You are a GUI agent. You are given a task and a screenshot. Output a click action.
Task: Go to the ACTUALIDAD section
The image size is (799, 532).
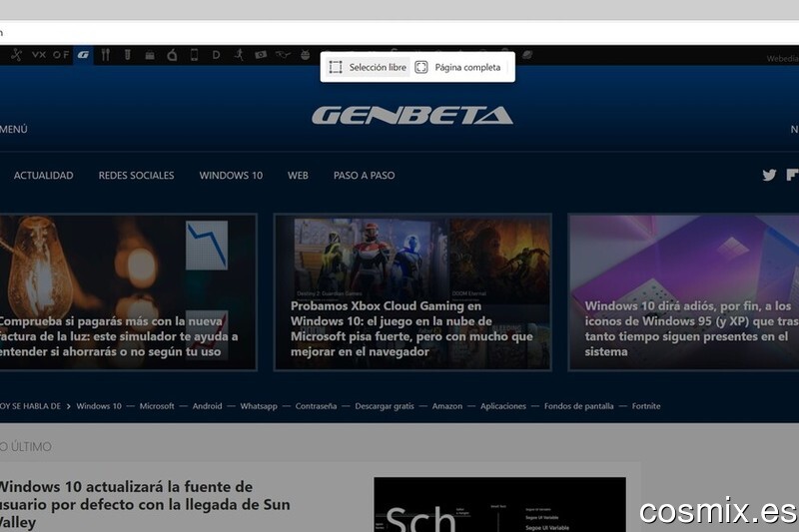43,175
